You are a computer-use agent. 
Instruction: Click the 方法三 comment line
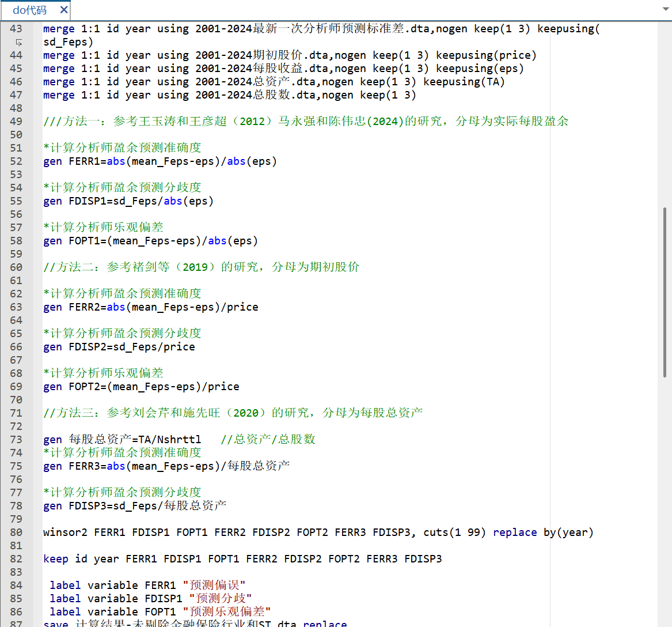tap(233, 413)
